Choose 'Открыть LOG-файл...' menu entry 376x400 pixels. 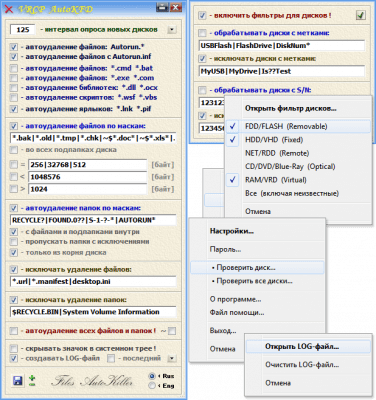coord(308,347)
